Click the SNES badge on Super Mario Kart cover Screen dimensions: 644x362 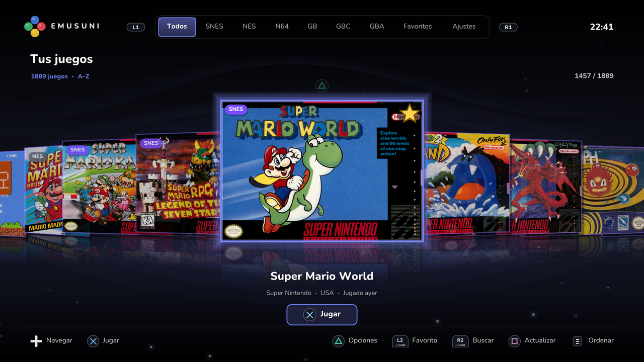[x=77, y=149]
